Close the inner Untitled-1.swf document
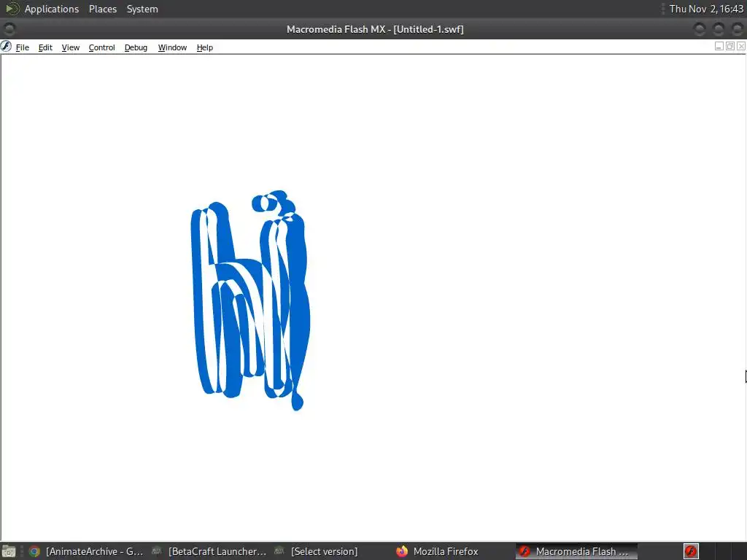The height and width of the screenshot is (560, 747). coord(741,46)
